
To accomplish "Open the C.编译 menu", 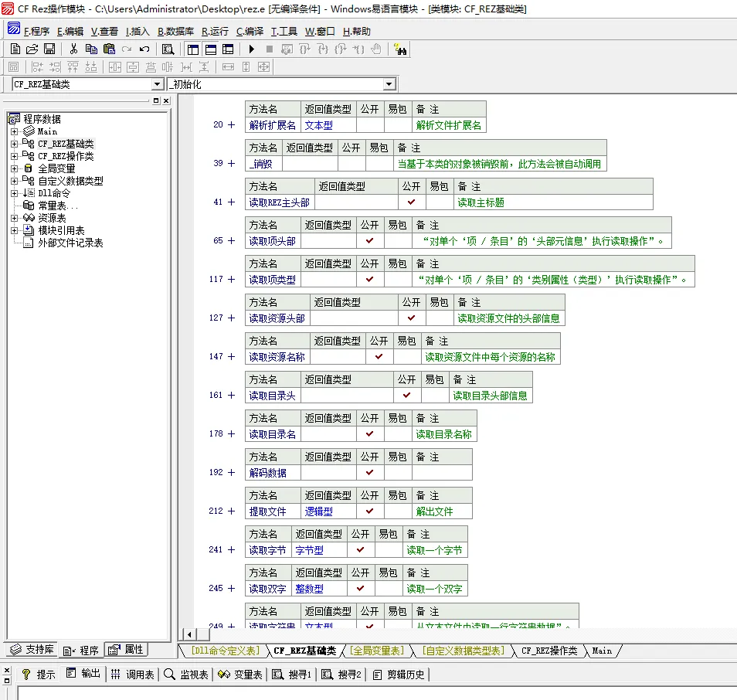I will click(x=250, y=32).
